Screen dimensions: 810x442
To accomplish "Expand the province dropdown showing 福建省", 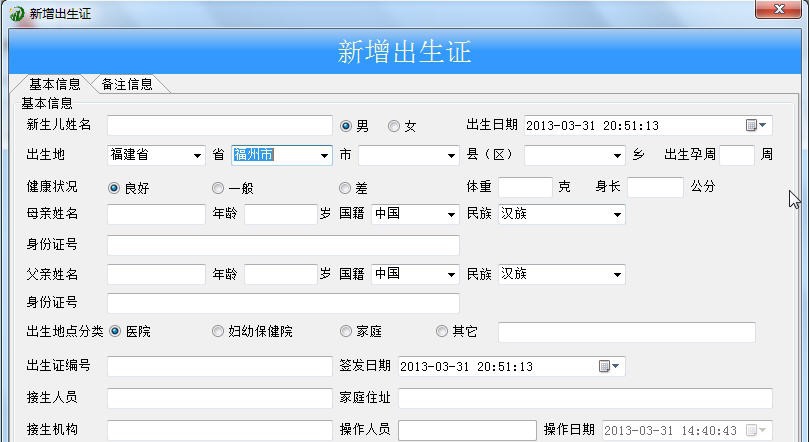I will 197,155.
